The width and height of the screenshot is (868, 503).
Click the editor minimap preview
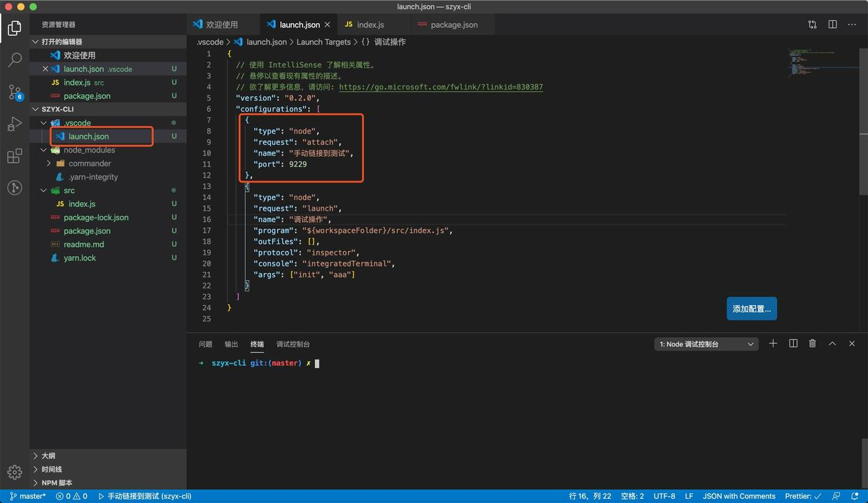(x=821, y=63)
